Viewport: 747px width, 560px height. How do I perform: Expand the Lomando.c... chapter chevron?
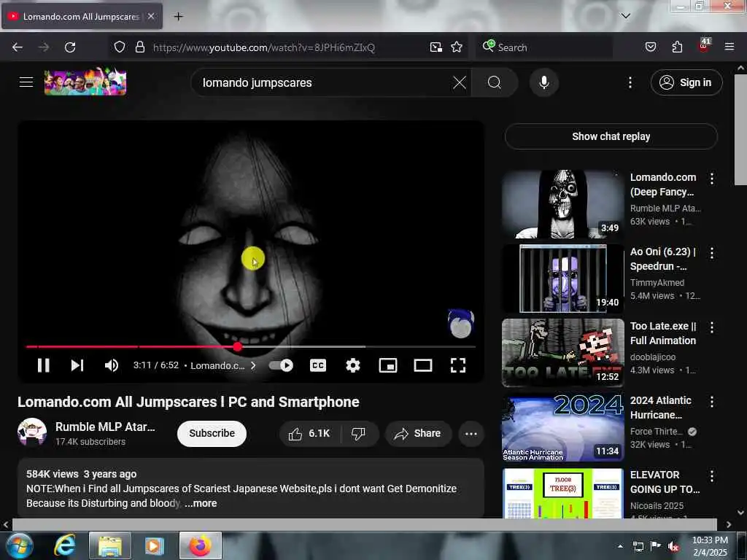pyautogui.click(x=253, y=365)
